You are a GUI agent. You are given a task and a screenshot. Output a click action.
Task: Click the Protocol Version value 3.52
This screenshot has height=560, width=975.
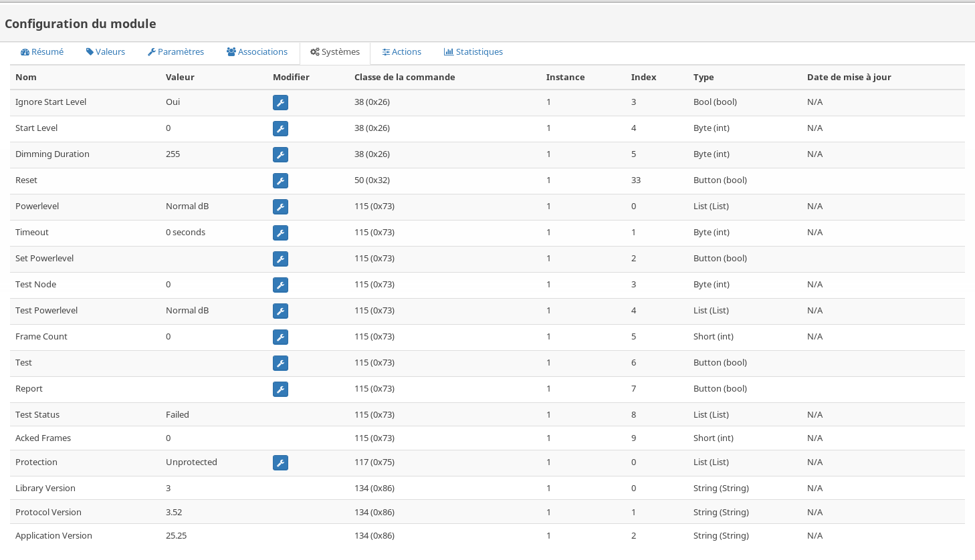tap(174, 513)
